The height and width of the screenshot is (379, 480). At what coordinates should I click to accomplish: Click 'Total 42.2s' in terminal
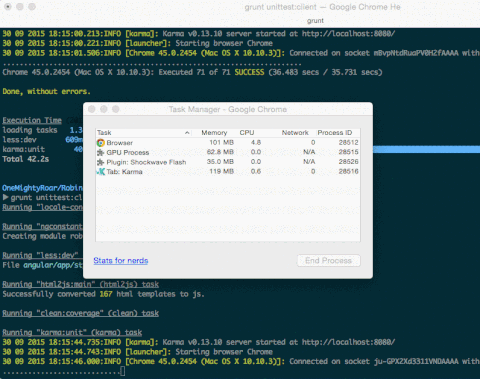pos(26,159)
